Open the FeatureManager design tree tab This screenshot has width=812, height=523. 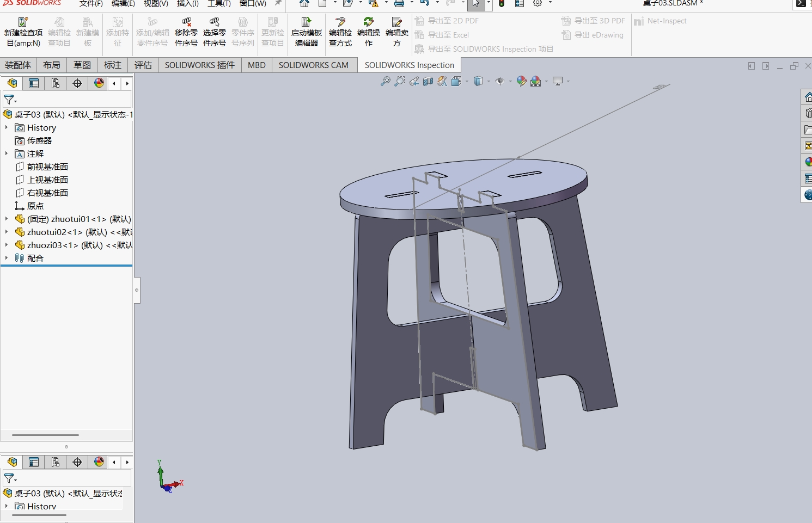tap(12, 83)
